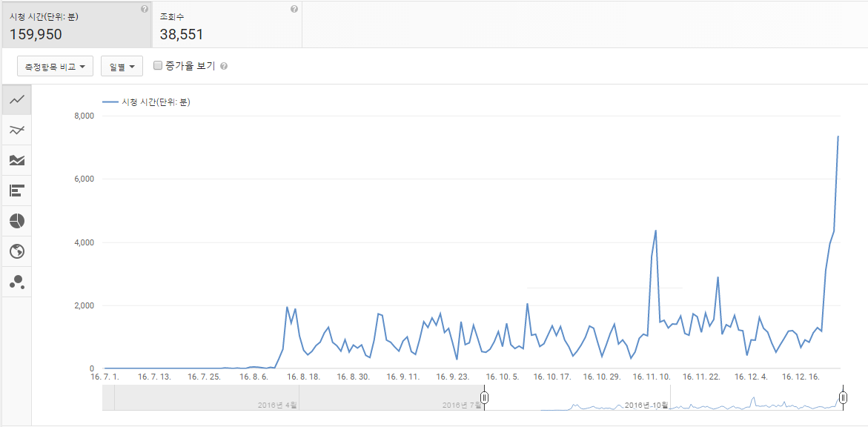Select the stacked area chart icon
The width and height of the screenshot is (868, 427).
16,160
